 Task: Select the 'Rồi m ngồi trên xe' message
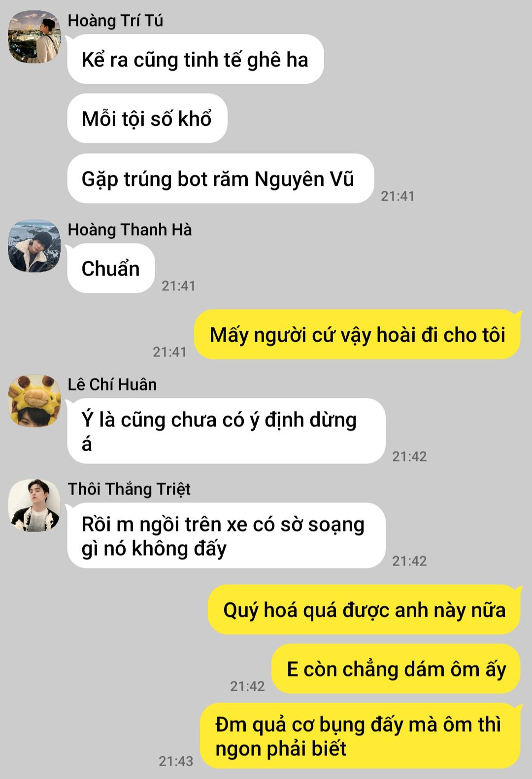226,535
